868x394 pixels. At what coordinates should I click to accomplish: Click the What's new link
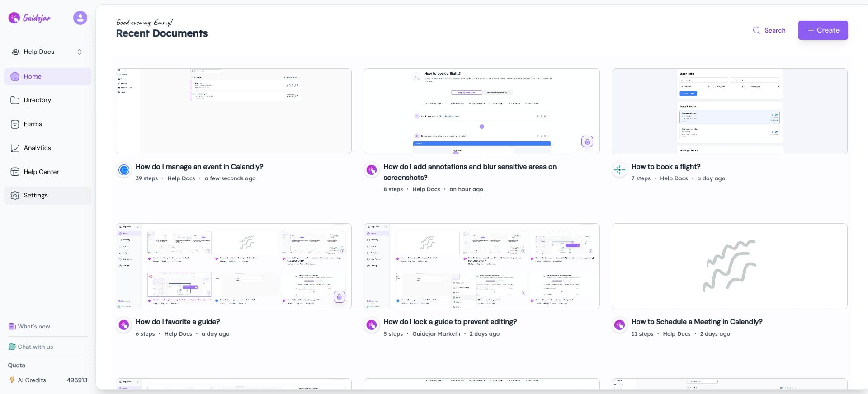pos(29,327)
